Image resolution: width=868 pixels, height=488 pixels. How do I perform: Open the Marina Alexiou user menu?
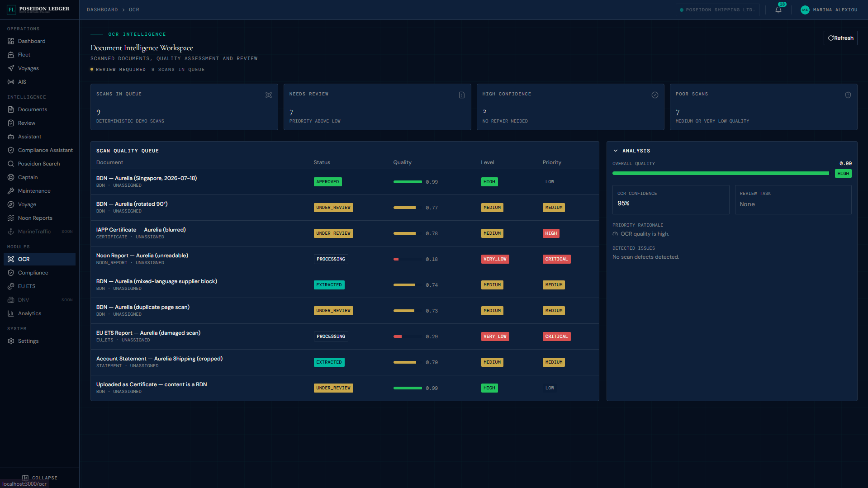tap(829, 10)
